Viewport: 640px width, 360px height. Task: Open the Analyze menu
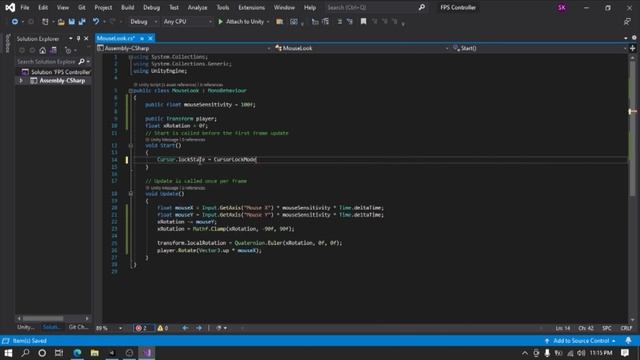pyautogui.click(x=197, y=7)
